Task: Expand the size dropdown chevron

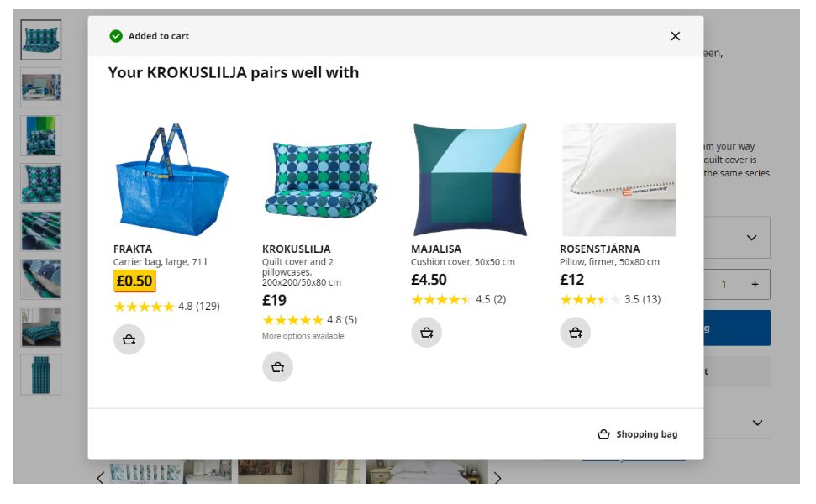Action: (751, 238)
